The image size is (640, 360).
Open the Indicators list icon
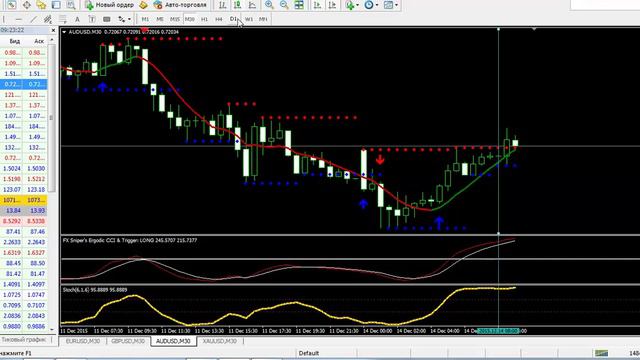click(349, 5)
